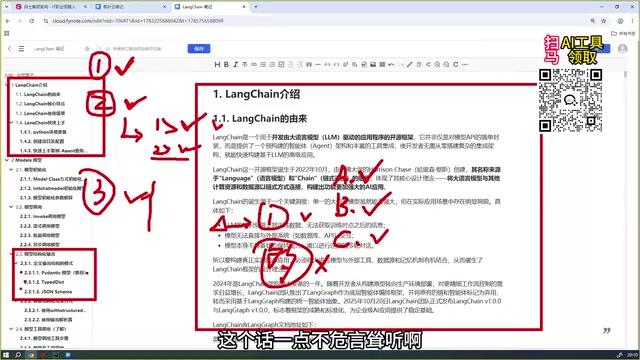
Task: Go back with the note's left chevron
Action: coord(9,49)
